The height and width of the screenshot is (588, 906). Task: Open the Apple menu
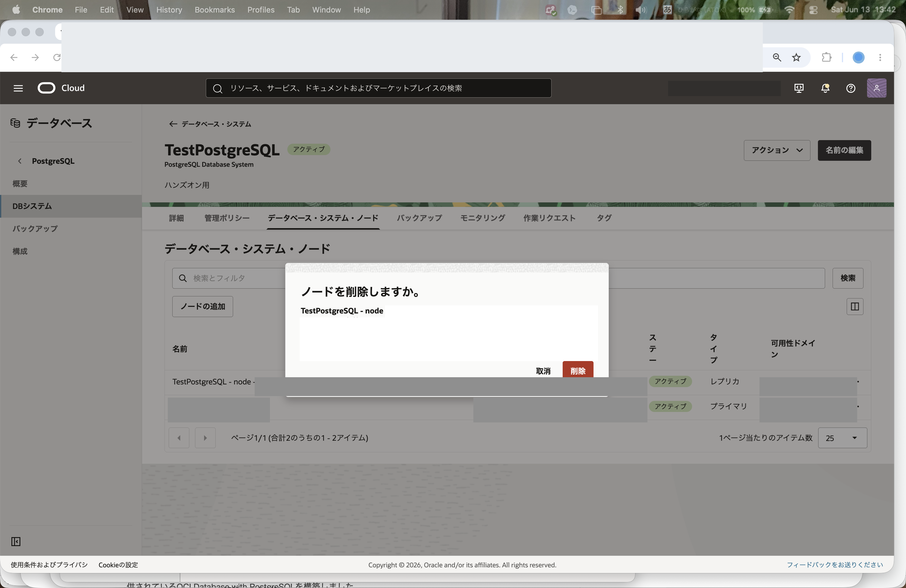pyautogui.click(x=16, y=10)
